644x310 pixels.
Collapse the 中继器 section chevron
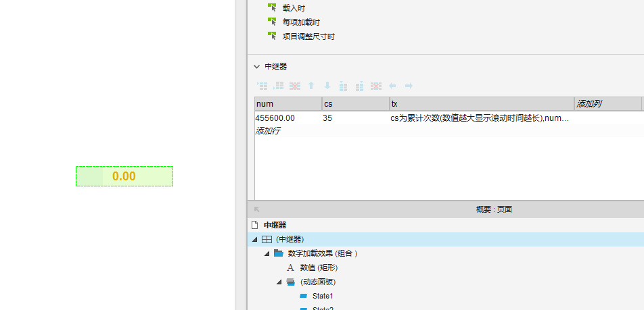256,66
